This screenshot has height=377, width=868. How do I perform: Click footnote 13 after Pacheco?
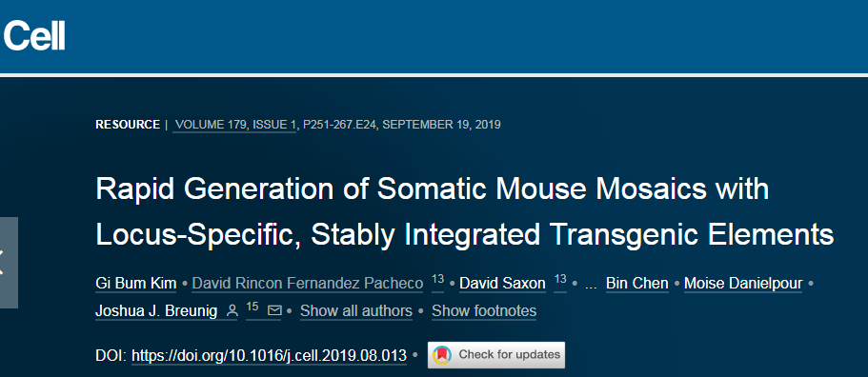pyautogui.click(x=437, y=280)
